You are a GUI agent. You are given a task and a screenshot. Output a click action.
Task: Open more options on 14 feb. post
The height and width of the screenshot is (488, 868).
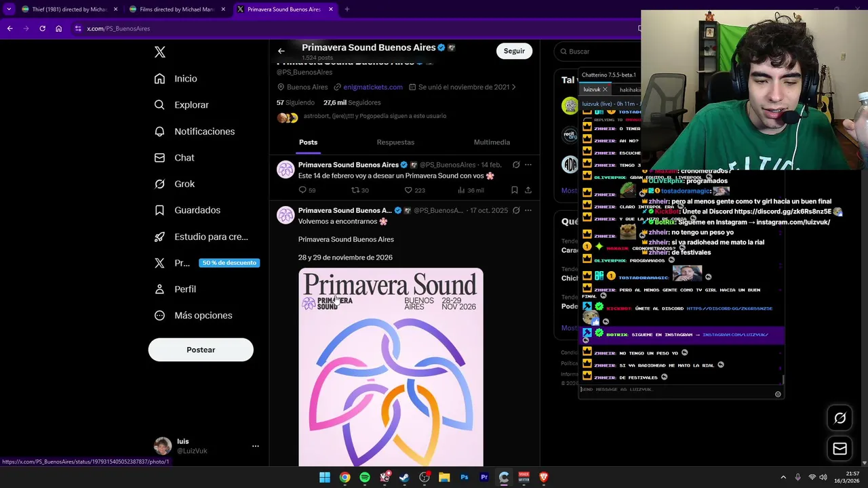528,165
